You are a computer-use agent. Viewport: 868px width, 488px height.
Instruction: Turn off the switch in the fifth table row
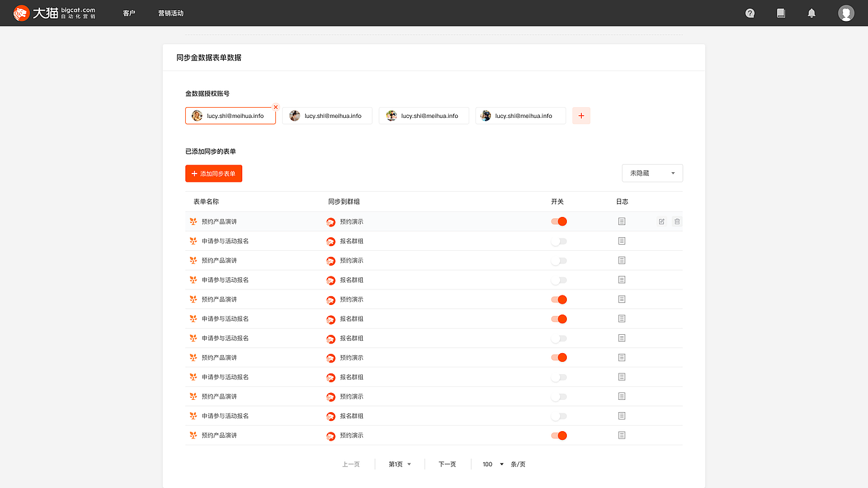559,299
